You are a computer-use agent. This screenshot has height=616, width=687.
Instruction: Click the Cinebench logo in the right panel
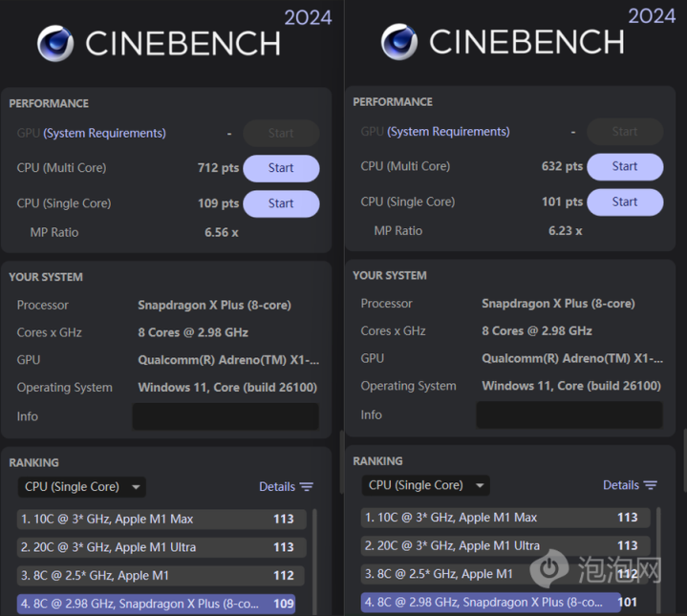399,42
